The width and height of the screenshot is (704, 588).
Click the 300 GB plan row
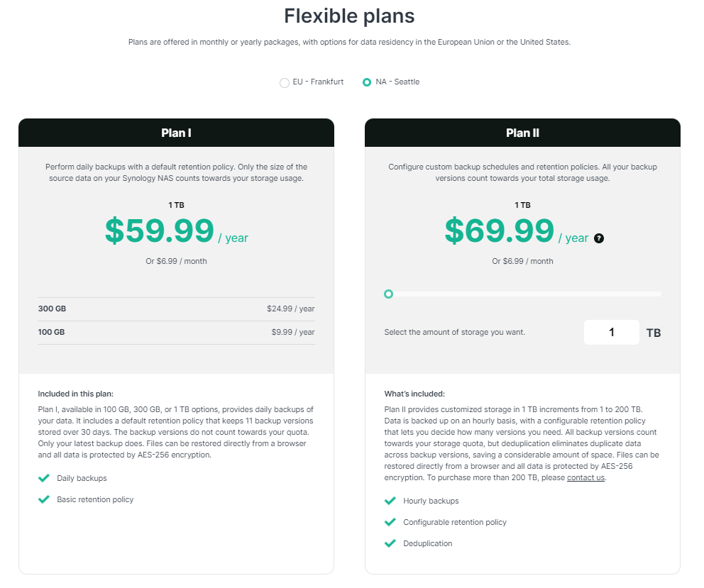pyautogui.click(x=177, y=309)
